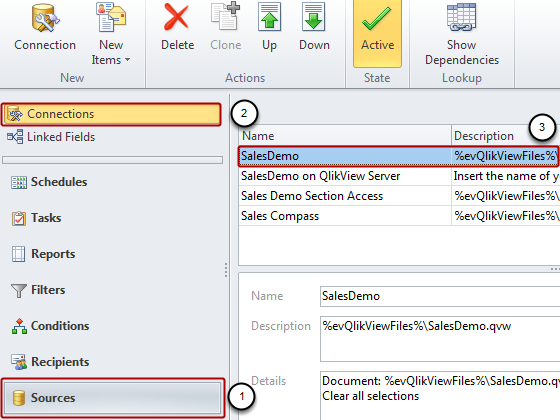
Task: Click the Clone ribbon icon
Action: [x=225, y=16]
